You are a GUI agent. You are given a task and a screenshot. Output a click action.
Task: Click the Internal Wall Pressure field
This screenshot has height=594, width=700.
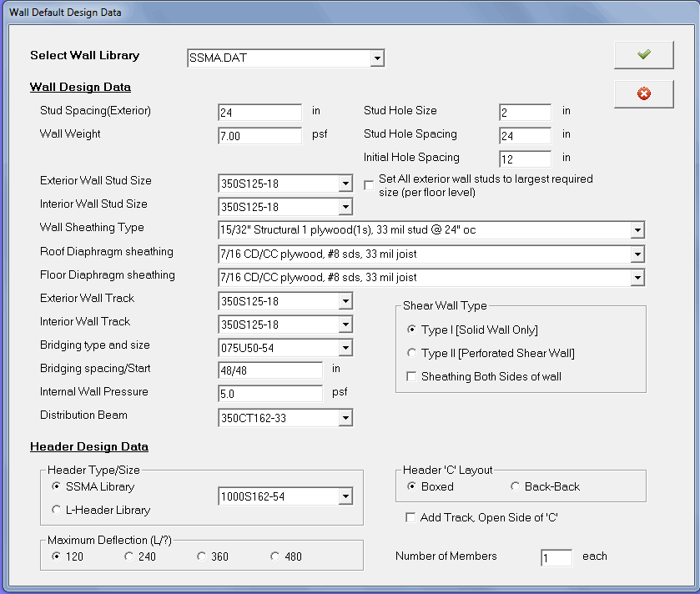pos(269,394)
